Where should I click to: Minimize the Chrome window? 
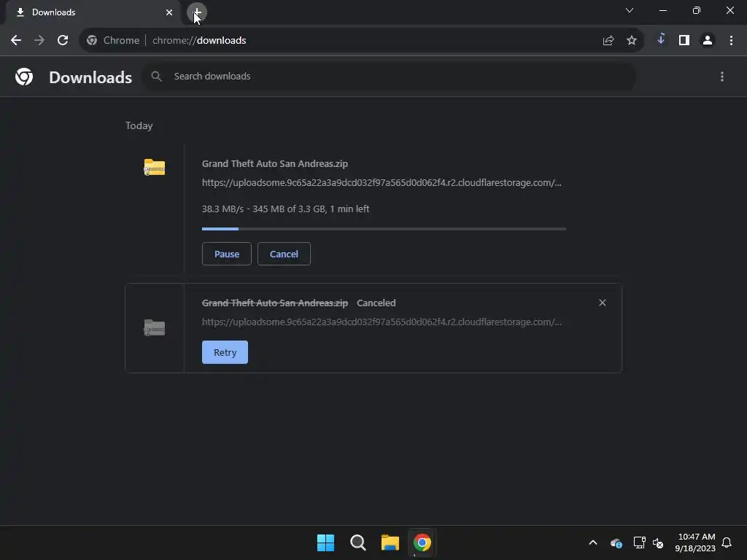(x=662, y=10)
